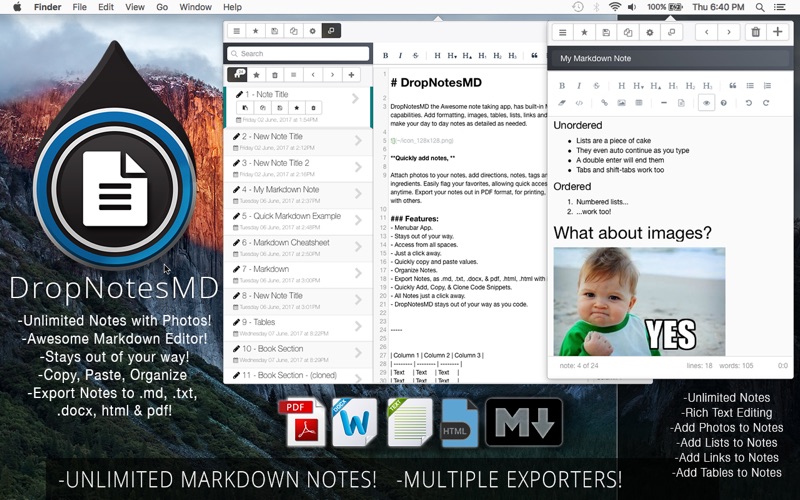
Task: Go to previous note with right window back arrow
Action: tap(707, 32)
